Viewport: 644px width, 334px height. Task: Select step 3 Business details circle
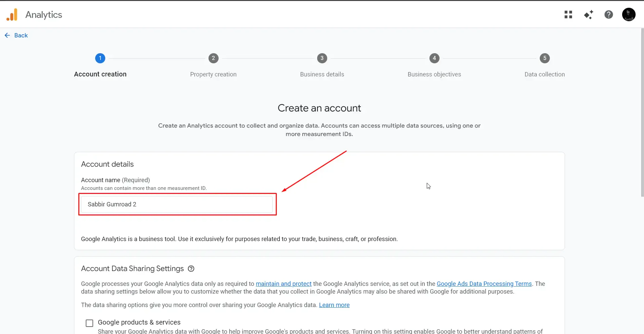coord(322,58)
